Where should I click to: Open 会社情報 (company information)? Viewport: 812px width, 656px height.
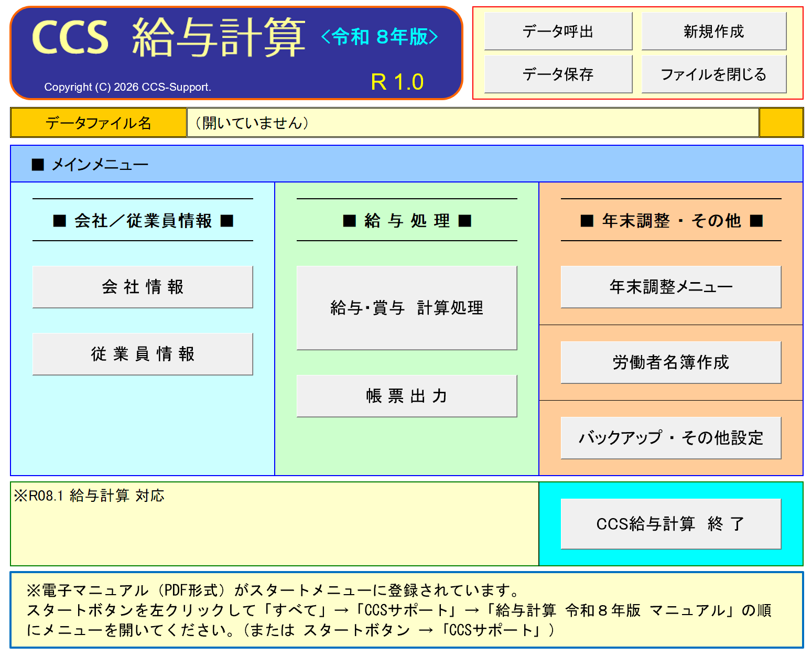(143, 287)
